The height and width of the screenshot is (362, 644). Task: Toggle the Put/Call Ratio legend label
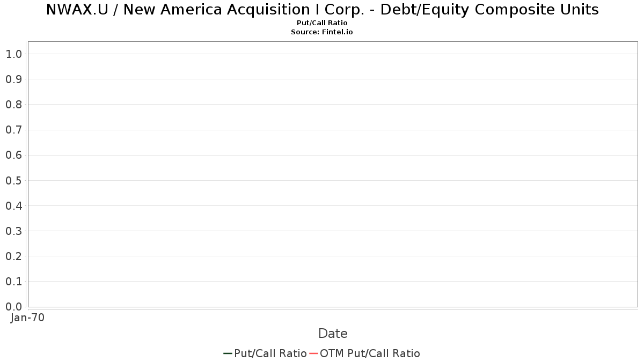270,353
